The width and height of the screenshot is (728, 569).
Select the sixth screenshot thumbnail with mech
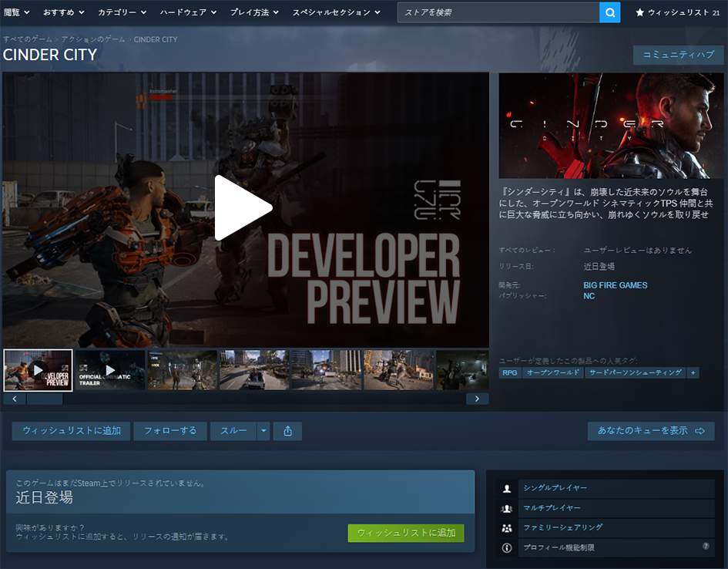tap(399, 370)
